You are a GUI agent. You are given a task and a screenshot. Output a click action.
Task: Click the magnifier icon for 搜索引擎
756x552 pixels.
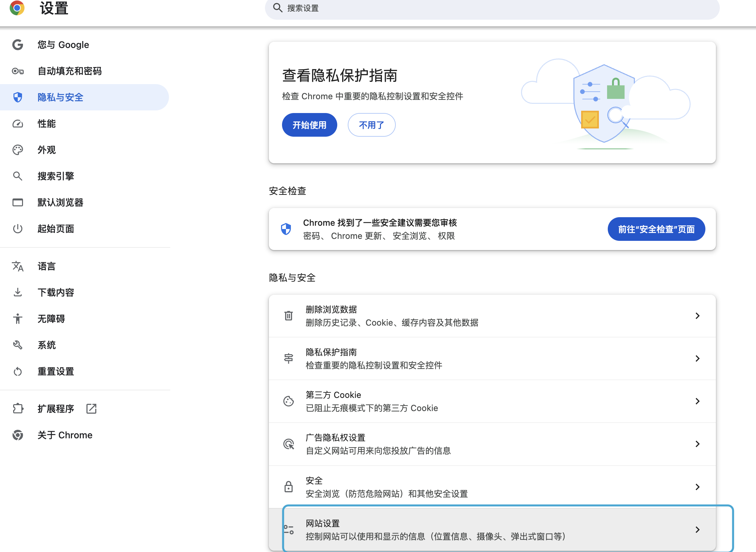pos(18,176)
